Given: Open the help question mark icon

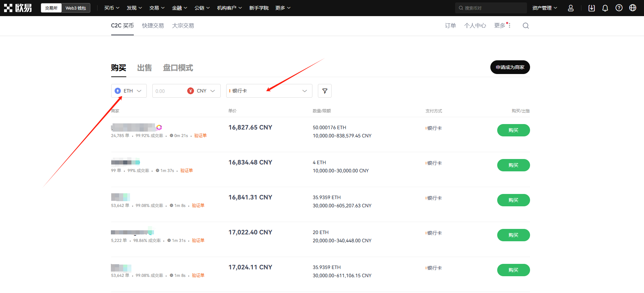Looking at the screenshot, I should tap(619, 8).
